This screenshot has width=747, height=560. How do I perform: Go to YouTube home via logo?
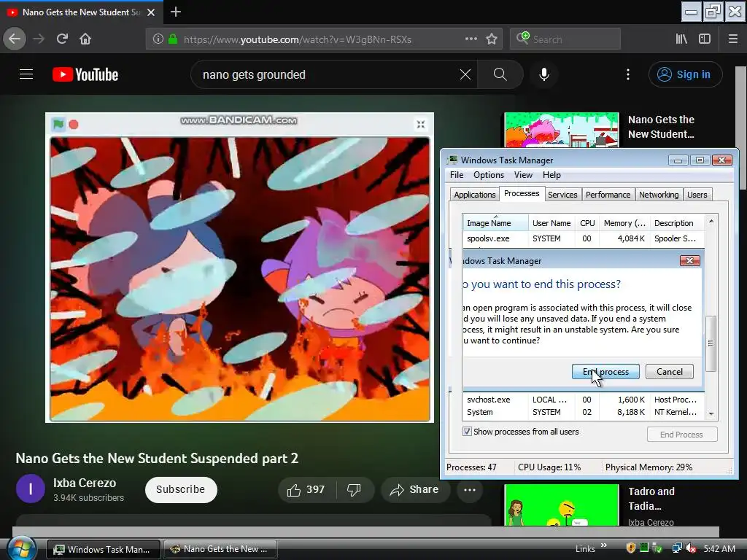click(x=85, y=75)
